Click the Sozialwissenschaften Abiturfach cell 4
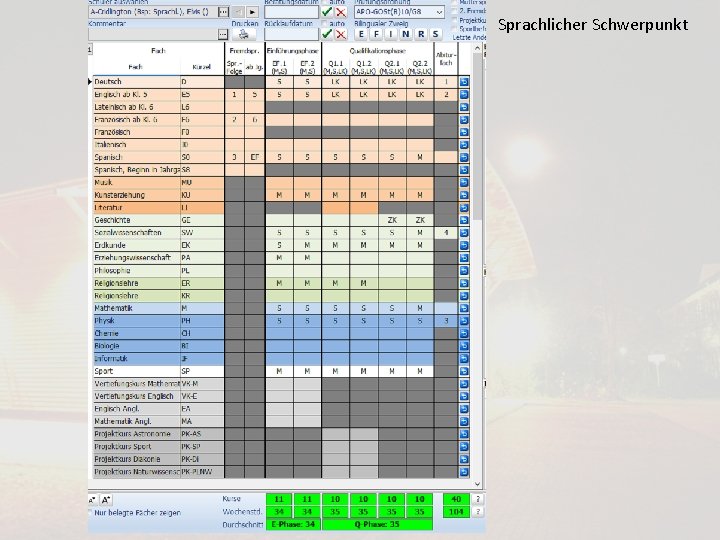720x540 pixels. click(446, 233)
